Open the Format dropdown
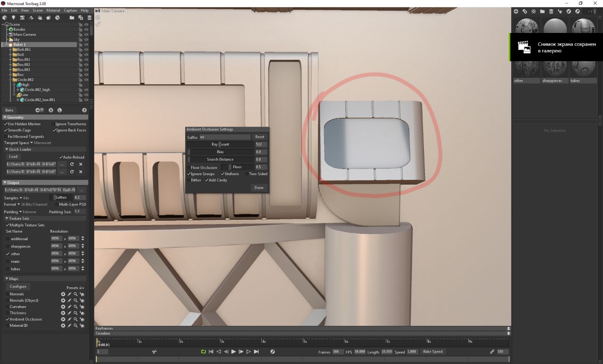 coord(25,204)
